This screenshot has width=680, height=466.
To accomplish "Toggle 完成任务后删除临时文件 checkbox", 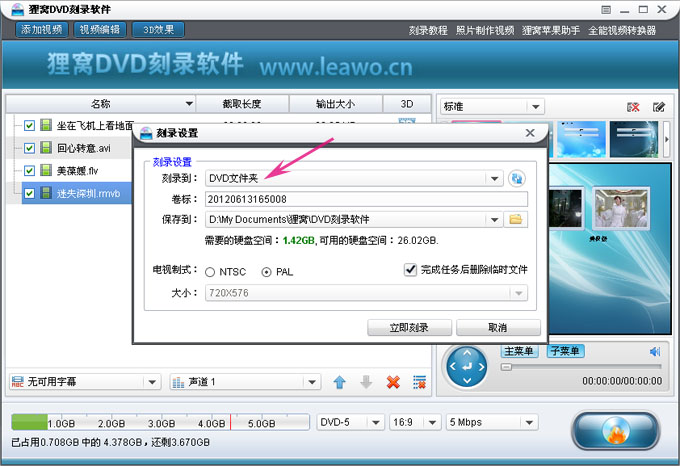I will click(x=410, y=270).
